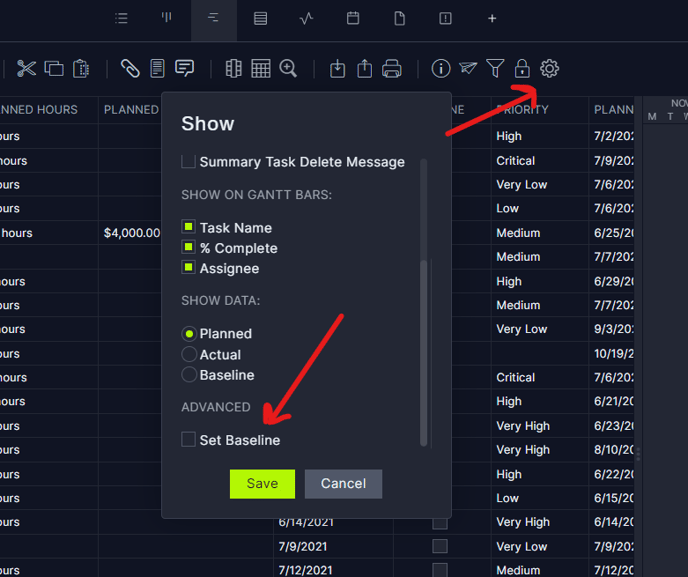Click the Gantt splitter drag handle
Screen dimensions: 688x577
point(638,454)
